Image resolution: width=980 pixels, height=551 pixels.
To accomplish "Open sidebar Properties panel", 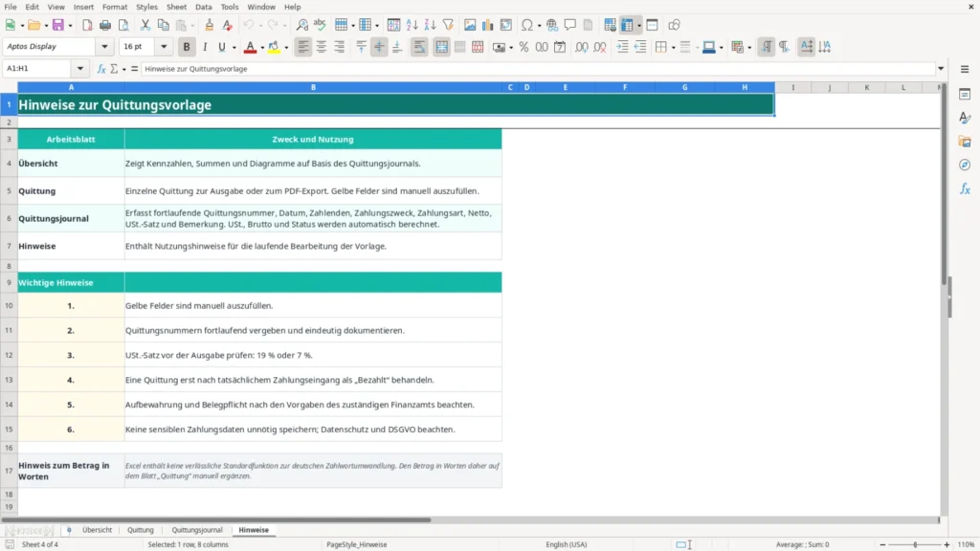I will click(x=965, y=95).
